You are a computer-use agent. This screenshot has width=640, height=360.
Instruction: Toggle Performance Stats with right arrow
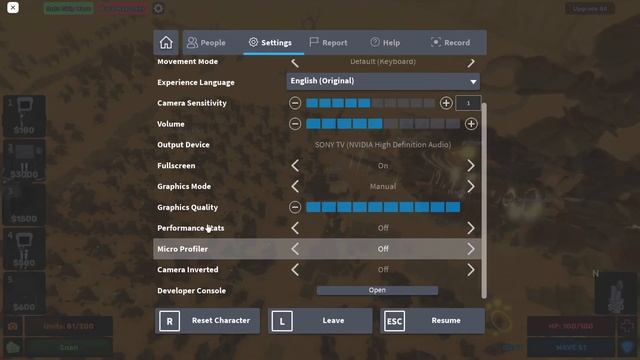pyautogui.click(x=471, y=228)
